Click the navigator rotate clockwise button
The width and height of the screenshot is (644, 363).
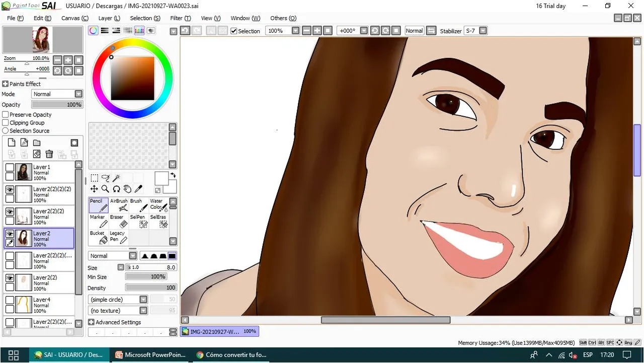68,71
